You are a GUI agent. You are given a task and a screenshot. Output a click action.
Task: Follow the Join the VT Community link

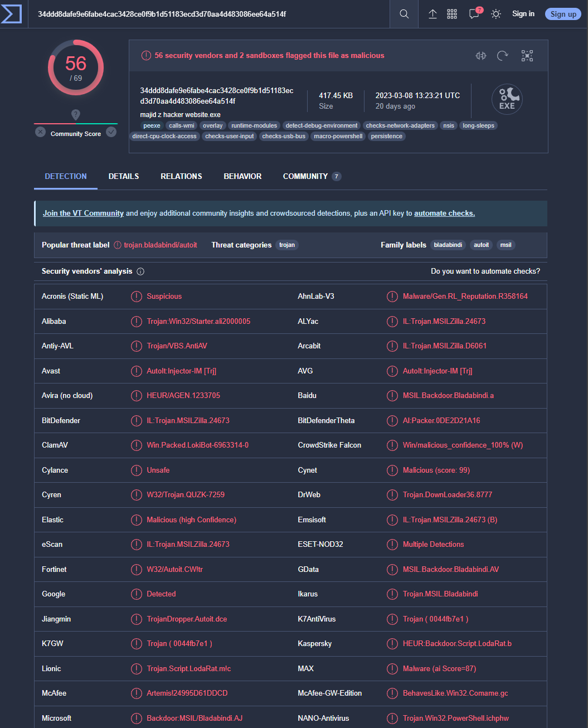(x=83, y=213)
